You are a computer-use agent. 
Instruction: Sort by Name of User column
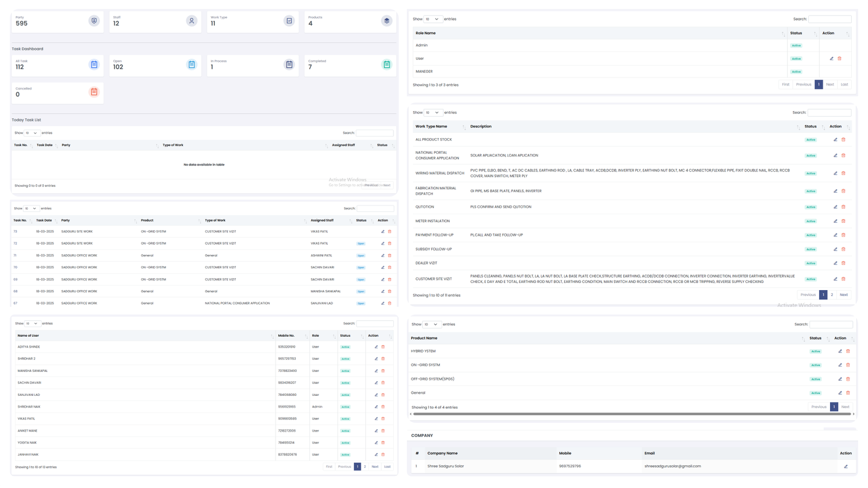point(145,336)
